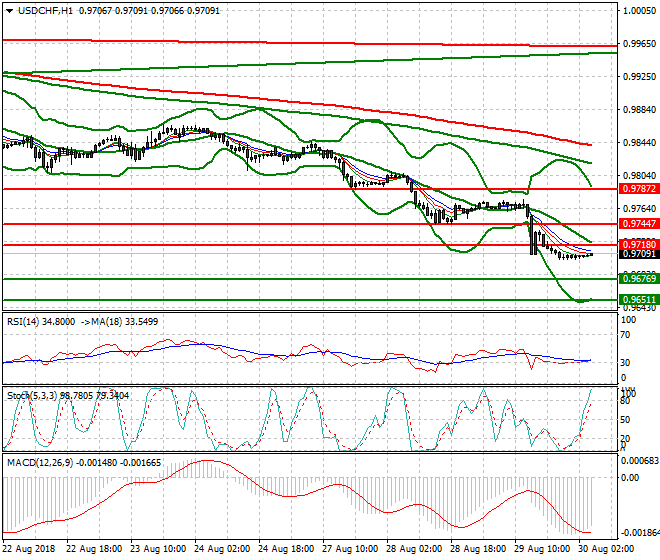Click the 24 Aug 18:00 time label
Image resolution: width=660 pixels, height=560 pixels.
coord(286,549)
